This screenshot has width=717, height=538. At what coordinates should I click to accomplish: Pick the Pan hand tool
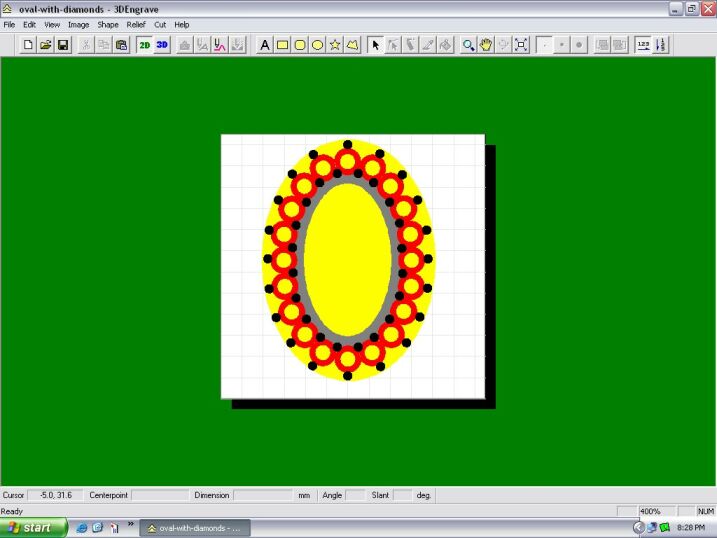point(486,45)
